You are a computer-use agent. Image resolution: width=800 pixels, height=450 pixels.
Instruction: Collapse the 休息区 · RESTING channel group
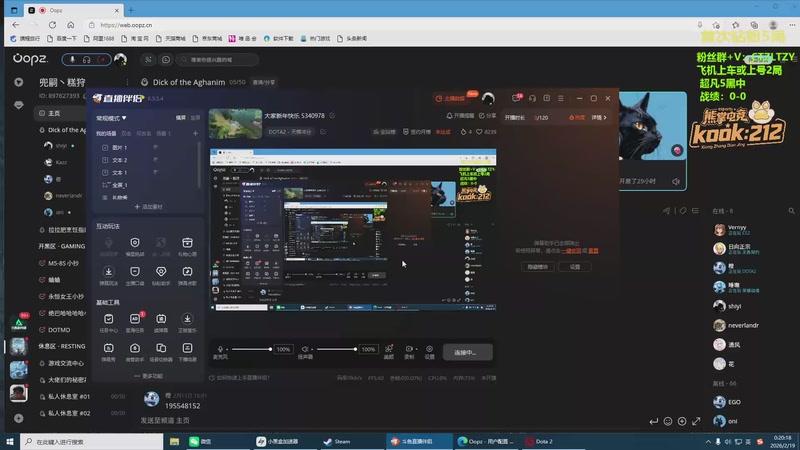(62, 346)
